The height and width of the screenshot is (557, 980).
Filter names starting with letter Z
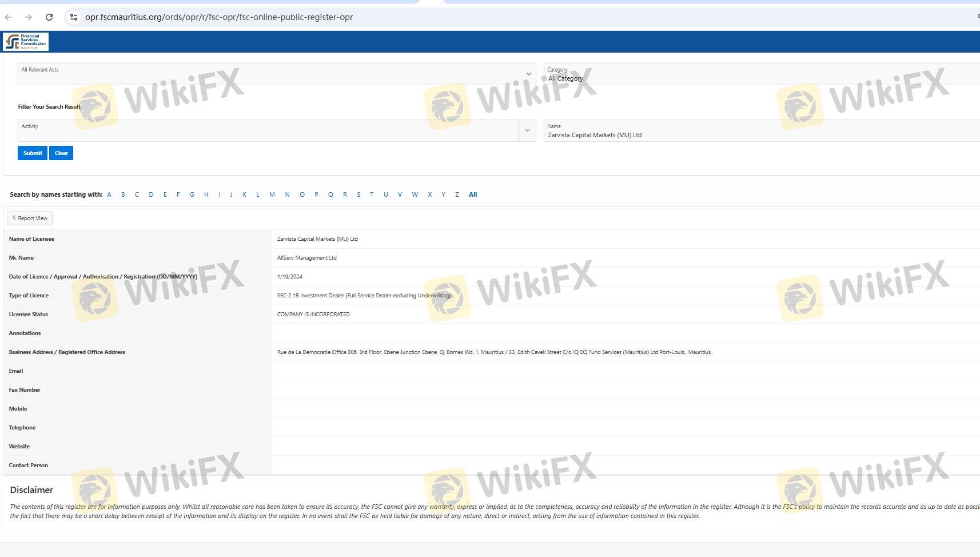457,194
